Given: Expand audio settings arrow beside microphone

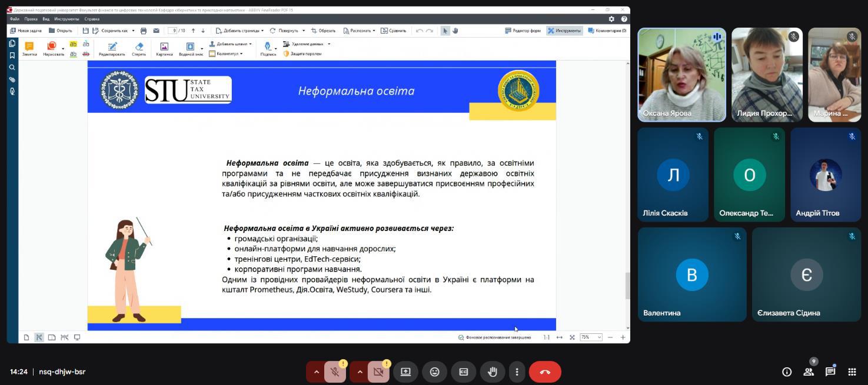Looking at the screenshot, I should (316, 371).
